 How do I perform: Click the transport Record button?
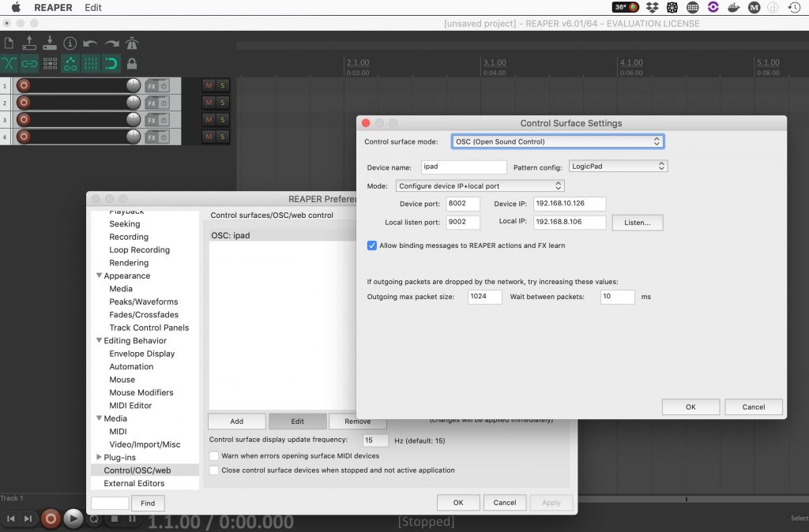(51, 519)
